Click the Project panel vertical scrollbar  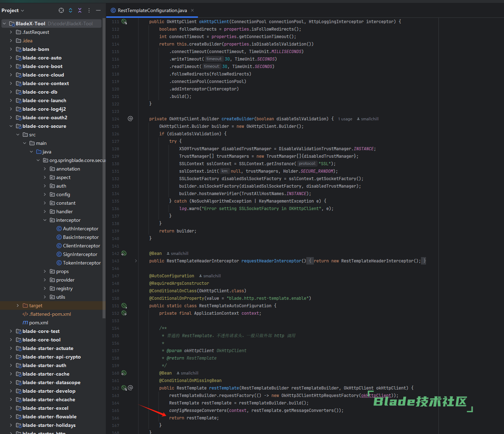tap(104, 167)
